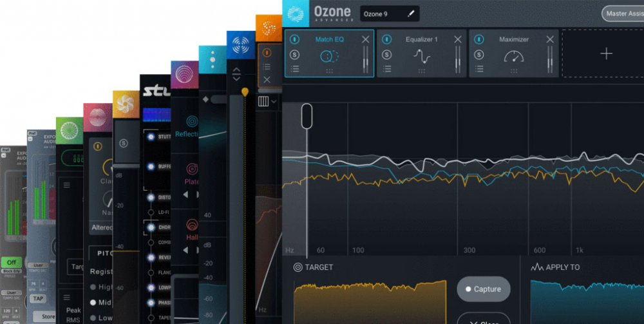
Task: Click the spectrum frequency handle near 60 Hz
Action: click(x=307, y=116)
